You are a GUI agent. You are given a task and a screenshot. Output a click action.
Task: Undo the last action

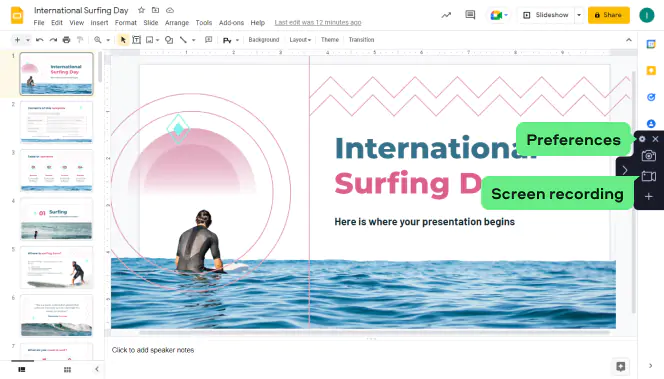[x=40, y=40]
